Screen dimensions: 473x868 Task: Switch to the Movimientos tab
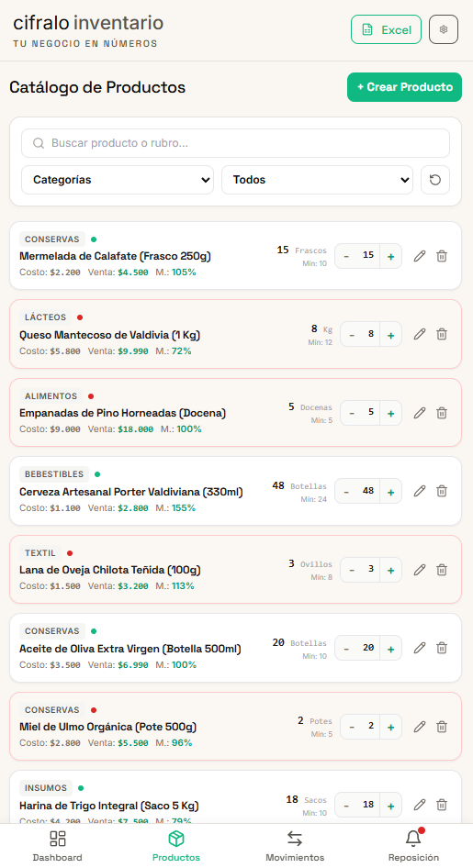tap(295, 846)
